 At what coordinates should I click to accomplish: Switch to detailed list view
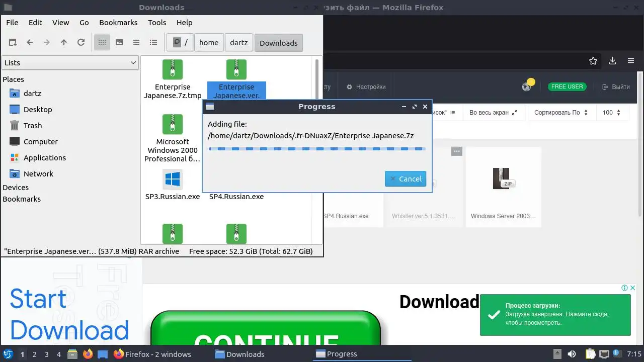(x=153, y=43)
